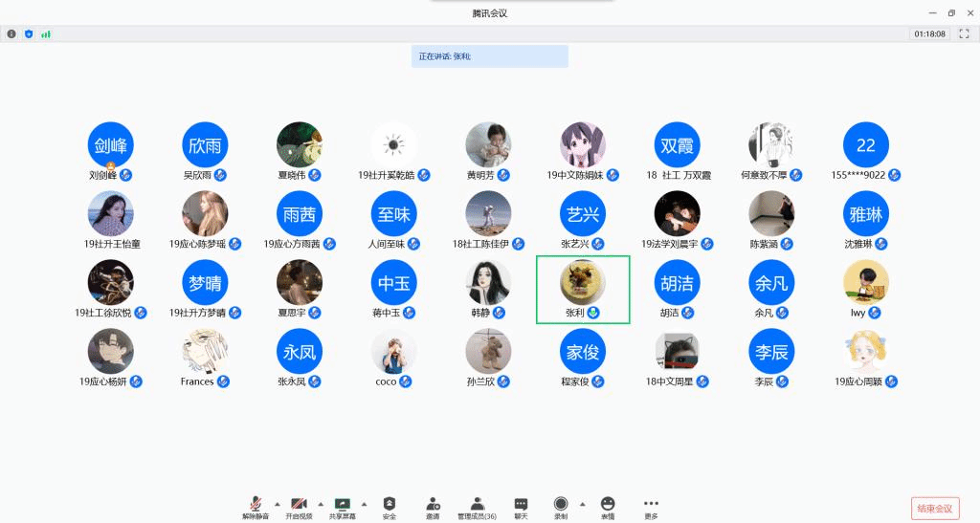The image size is (980, 523).
Task: Click the blue security shield status icon
Action: (x=29, y=33)
